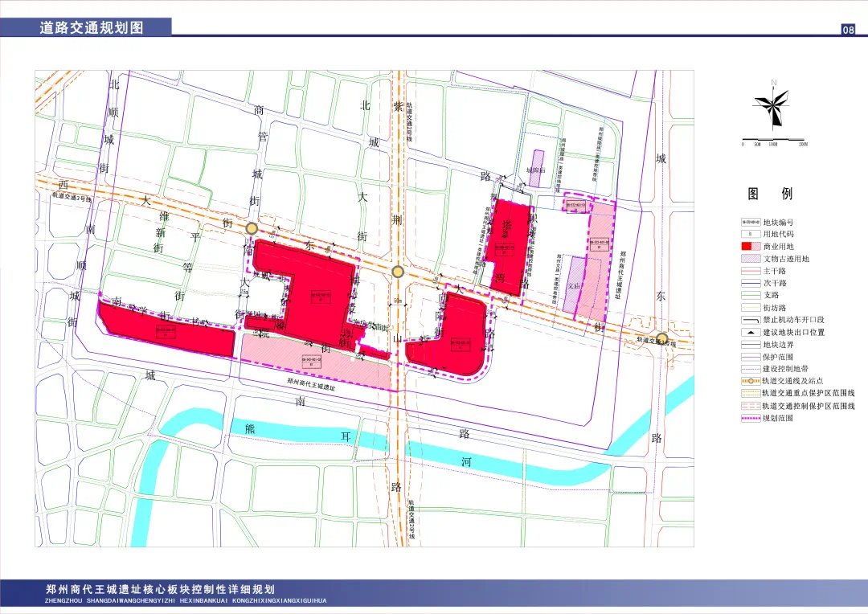Click the metro station marker on 城东路

click(x=662, y=338)
